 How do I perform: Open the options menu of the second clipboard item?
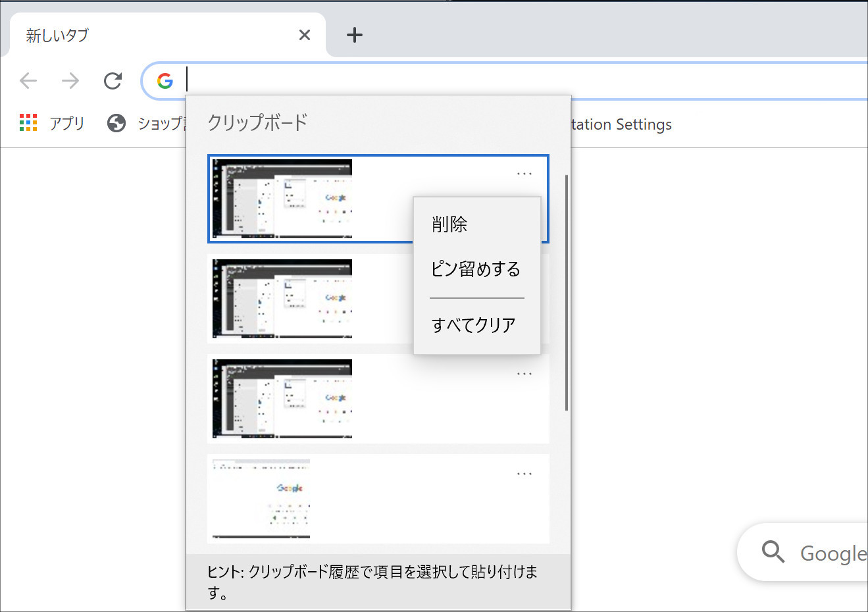pyautogui.click(x=524, y=274)
